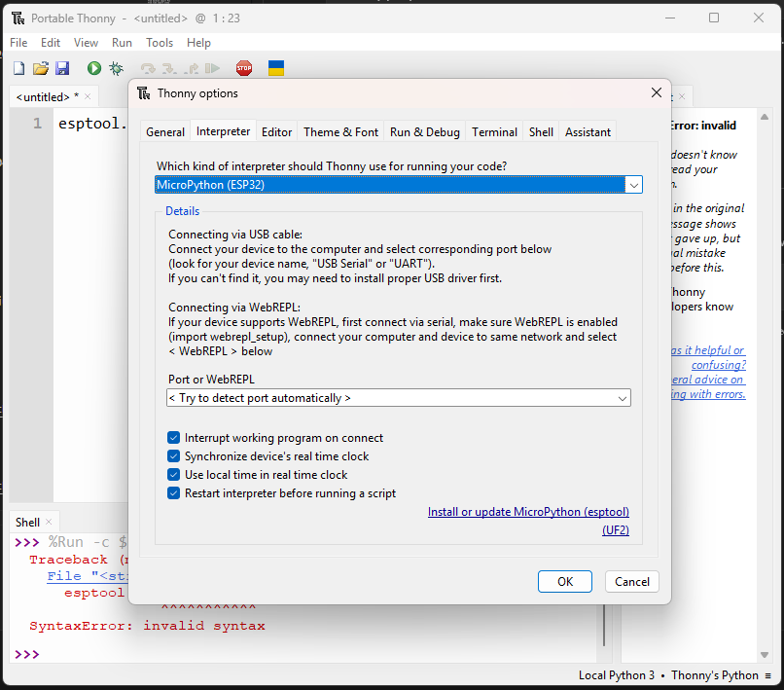This screenshot has width=784, height=690.
Task: Click the Save floppy disk icon
Action: click(x=62, y=68)
